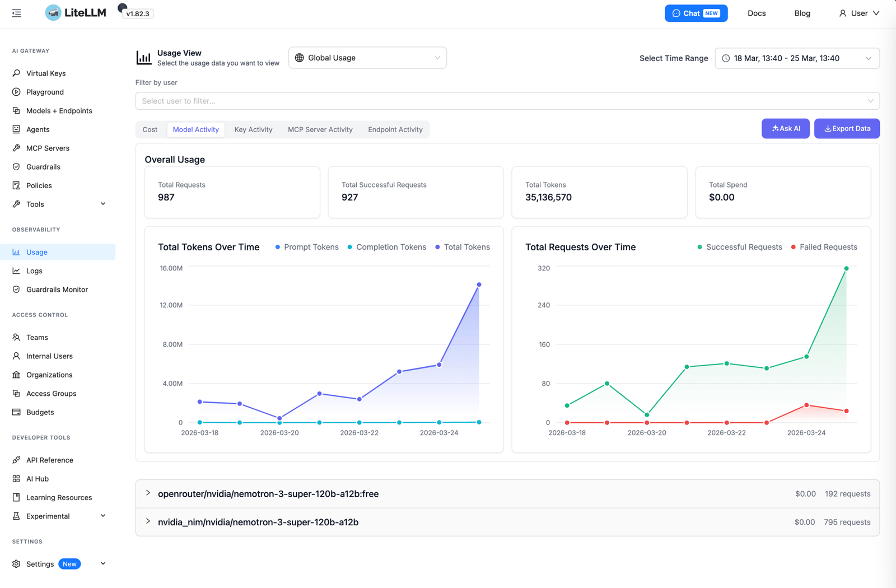896x588 pixels.
Task: Open the Global Usage dropdown
Action: point(367,58)
